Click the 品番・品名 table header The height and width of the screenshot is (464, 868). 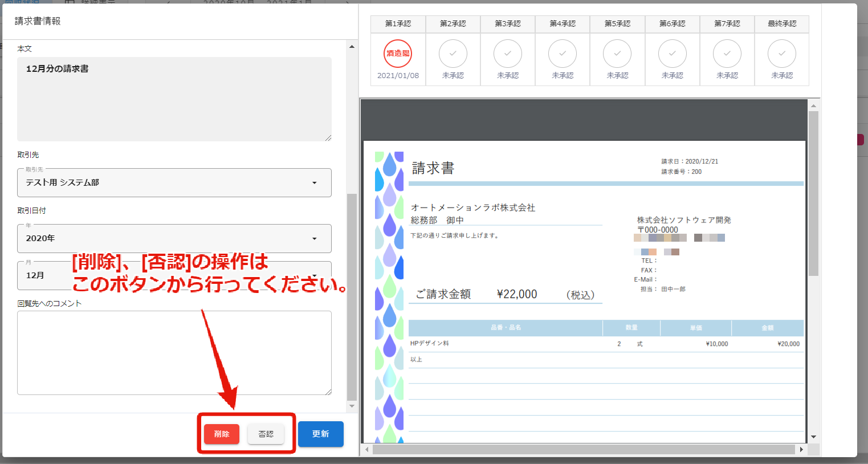point(506,328)
